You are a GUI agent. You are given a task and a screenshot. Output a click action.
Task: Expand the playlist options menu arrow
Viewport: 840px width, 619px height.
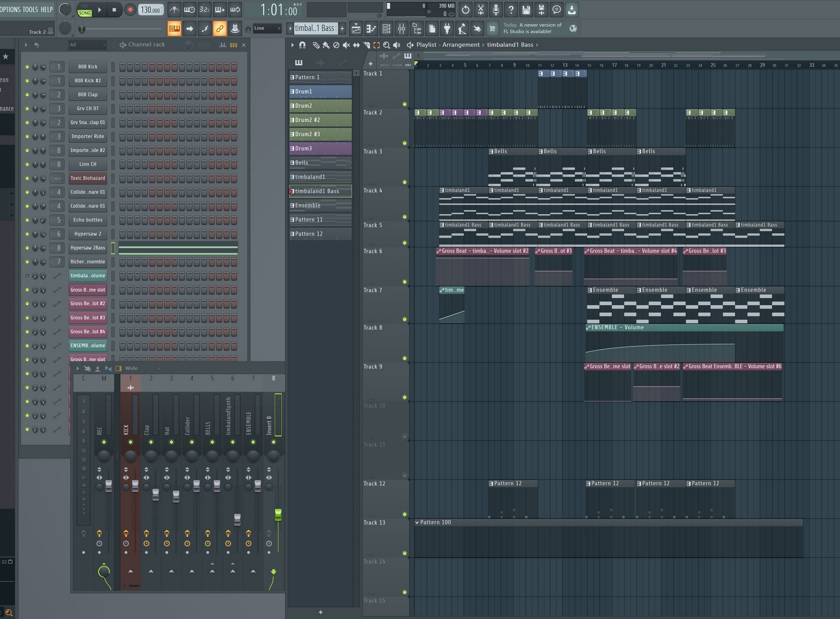(x=292, y=45)
